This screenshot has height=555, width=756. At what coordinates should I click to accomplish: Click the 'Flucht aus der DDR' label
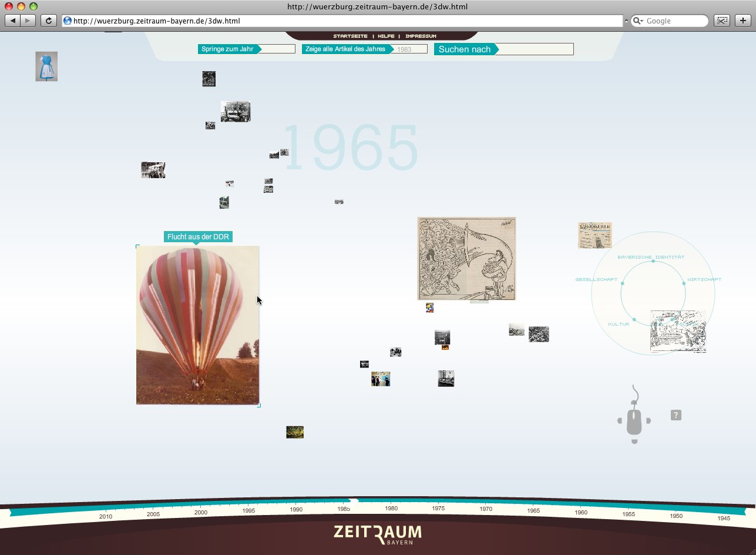coord(198,237)
